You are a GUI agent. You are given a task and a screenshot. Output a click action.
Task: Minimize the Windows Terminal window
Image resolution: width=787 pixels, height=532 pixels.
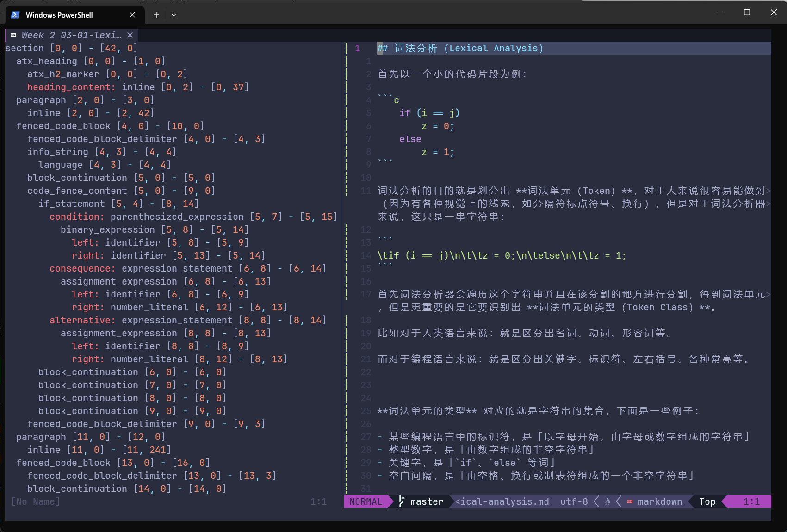pyautogui.click(x=720, y=12)
